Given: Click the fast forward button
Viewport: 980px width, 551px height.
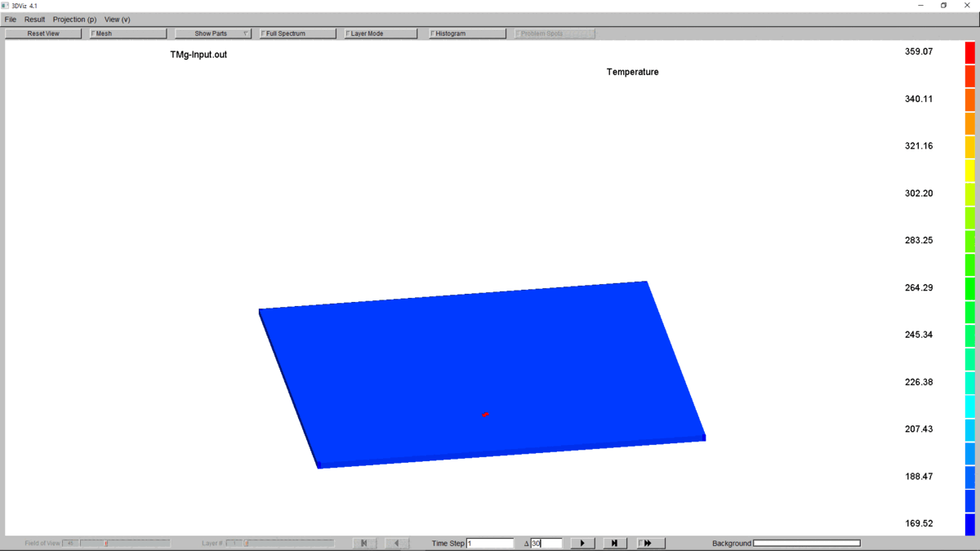Looking at the screenshot, I should 650,543.
